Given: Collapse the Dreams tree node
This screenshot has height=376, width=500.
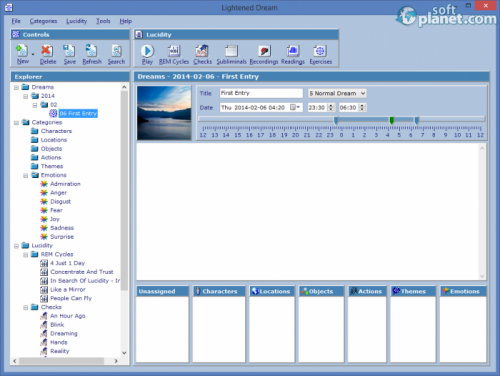Looking at the screenshot, I should point(16,87).
